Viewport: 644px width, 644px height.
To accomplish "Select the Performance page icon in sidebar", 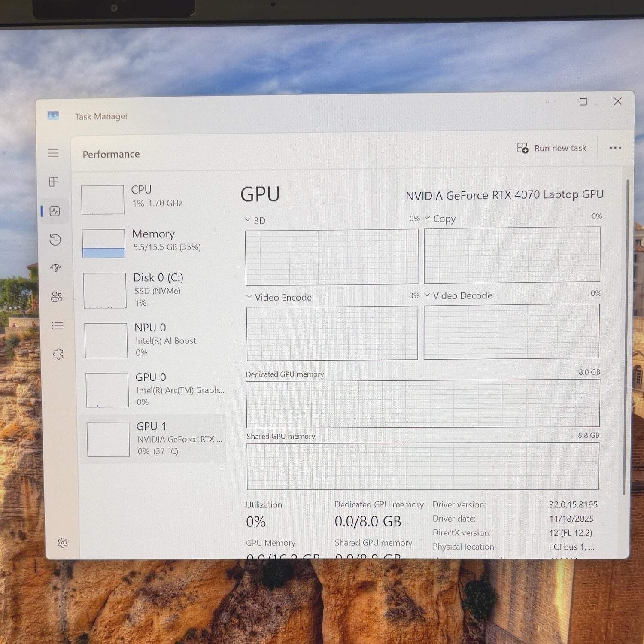I will (55, 211).
